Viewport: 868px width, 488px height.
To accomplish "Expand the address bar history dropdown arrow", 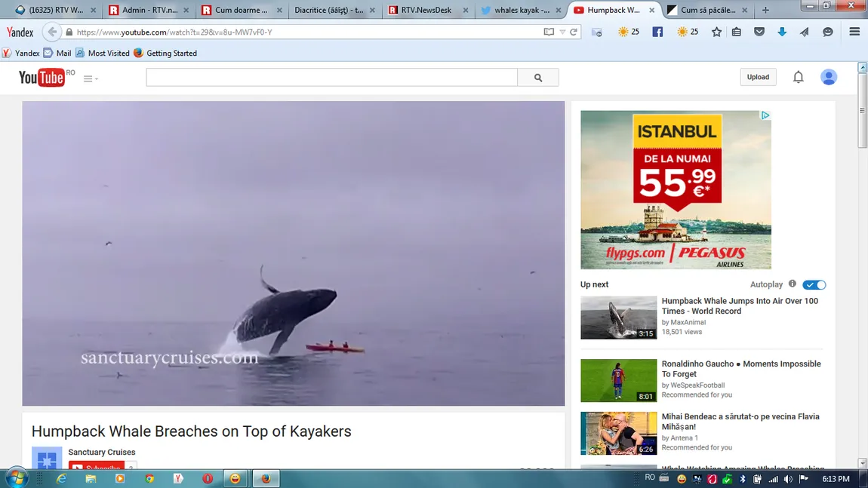I will pyautogui.click(x=562, y=32).
